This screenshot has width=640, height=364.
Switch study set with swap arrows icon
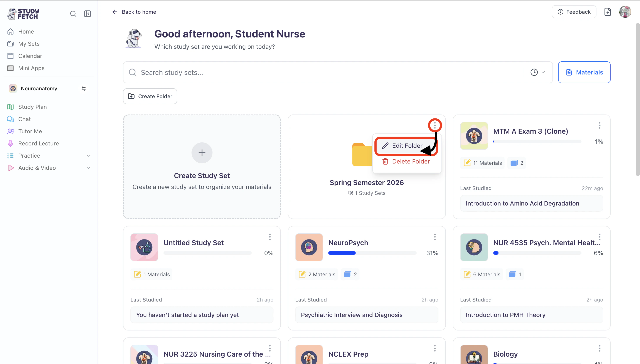(84, 89)
